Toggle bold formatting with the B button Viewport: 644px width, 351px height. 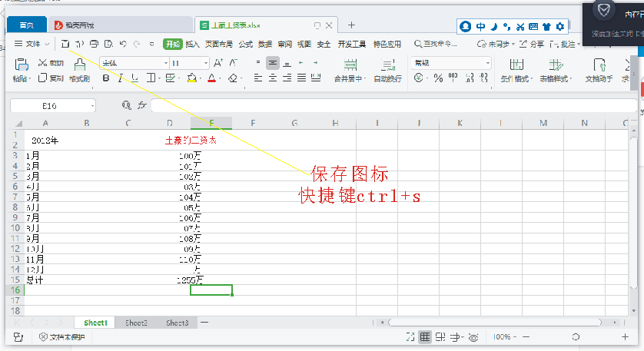pyautogui.click(x=106, y=78)
